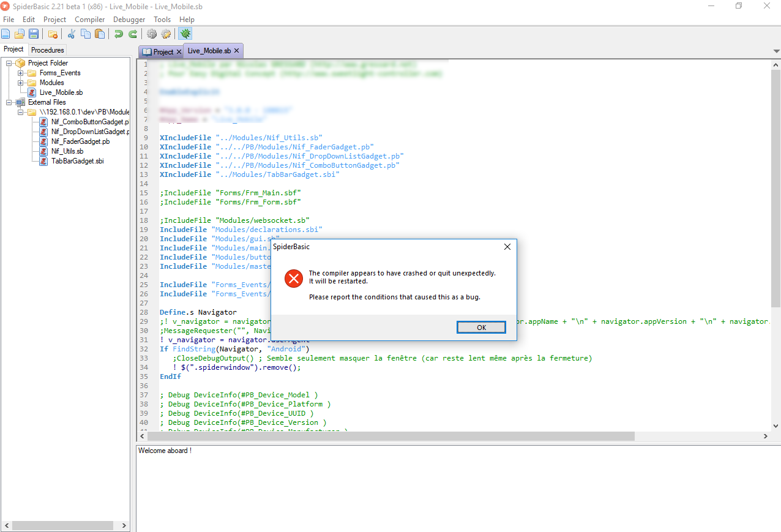Click the Nif_DropDownListGadget file icon
Screen dimensions: 781x532
click(43, 132)
